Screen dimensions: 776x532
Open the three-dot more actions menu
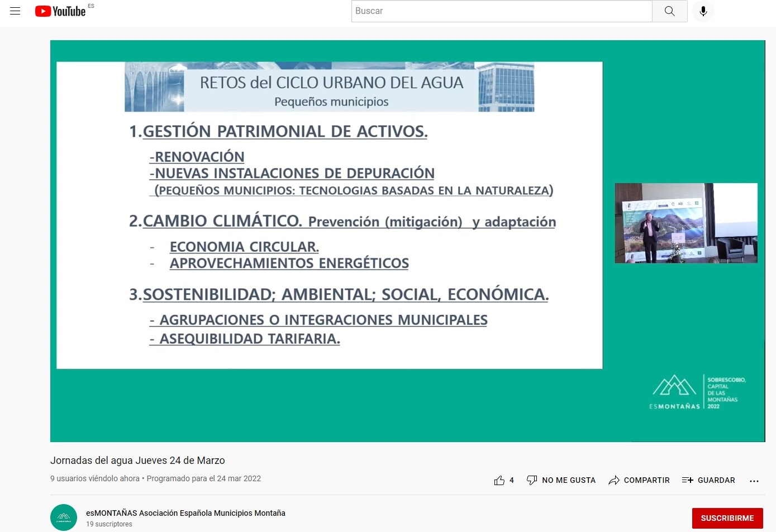(x=754, y=481)
